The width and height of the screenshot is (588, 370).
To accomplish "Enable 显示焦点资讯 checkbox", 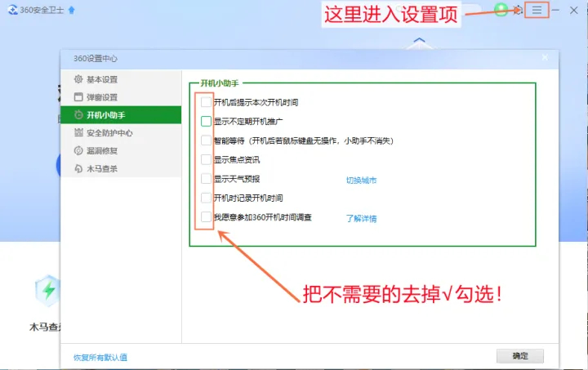I will [206, 159].
